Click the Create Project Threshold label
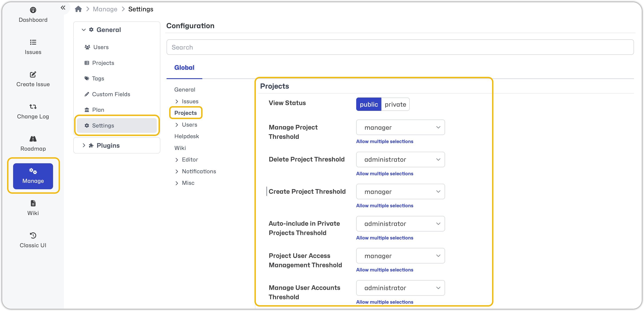 point(307,191)
